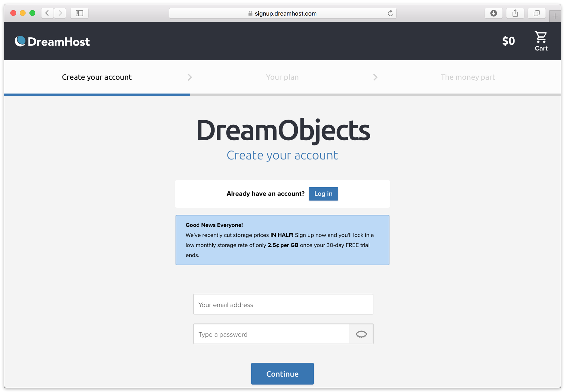The image size is (565, 392).
Task: Click the Continue button
Action: (x=282, y=374)
